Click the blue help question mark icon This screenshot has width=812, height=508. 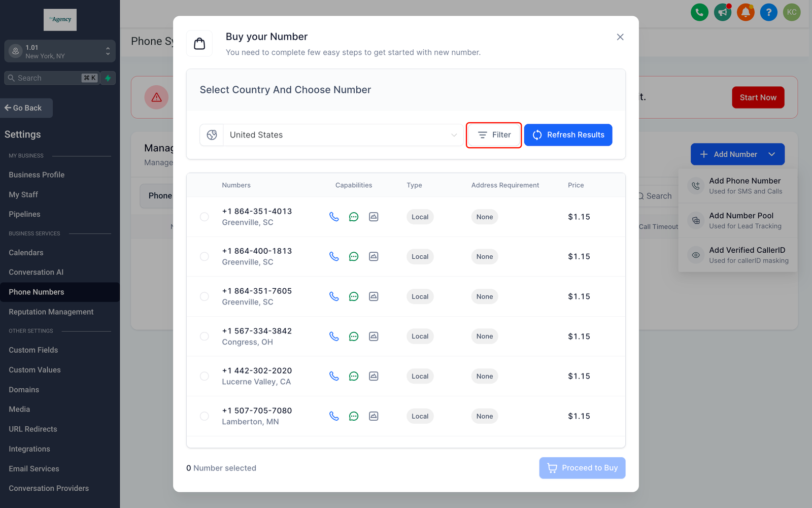768,12
